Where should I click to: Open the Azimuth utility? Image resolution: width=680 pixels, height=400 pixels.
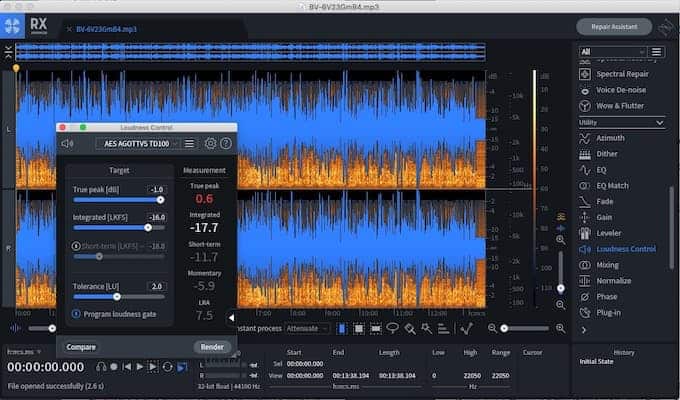point(602,138)
